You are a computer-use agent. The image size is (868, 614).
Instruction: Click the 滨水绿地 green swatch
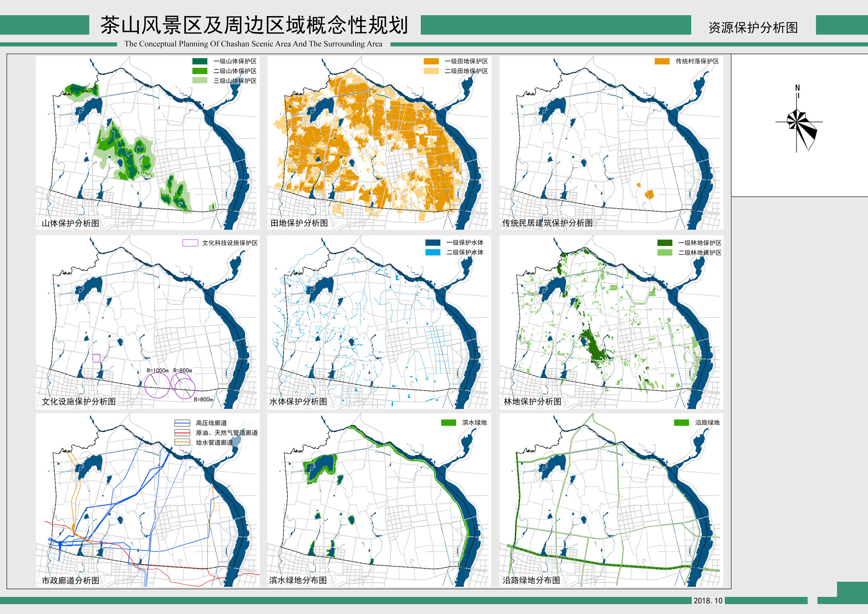(449, 423)
